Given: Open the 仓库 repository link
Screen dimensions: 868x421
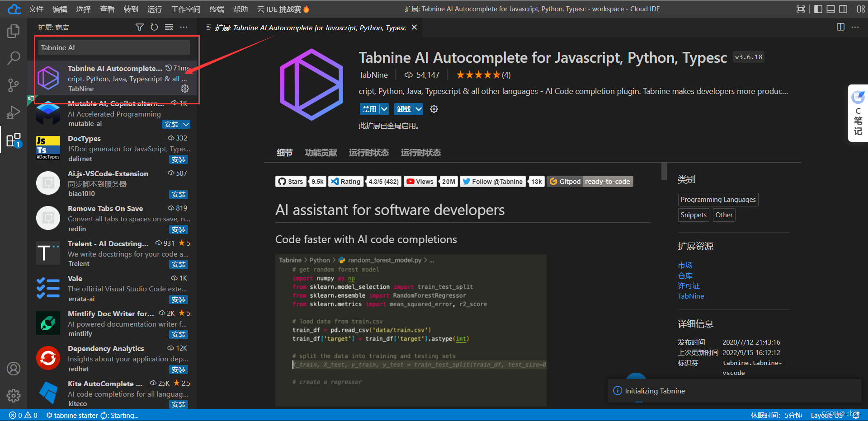Looking at the screenshot, I should pyautogui.click(x=685, y=276).
